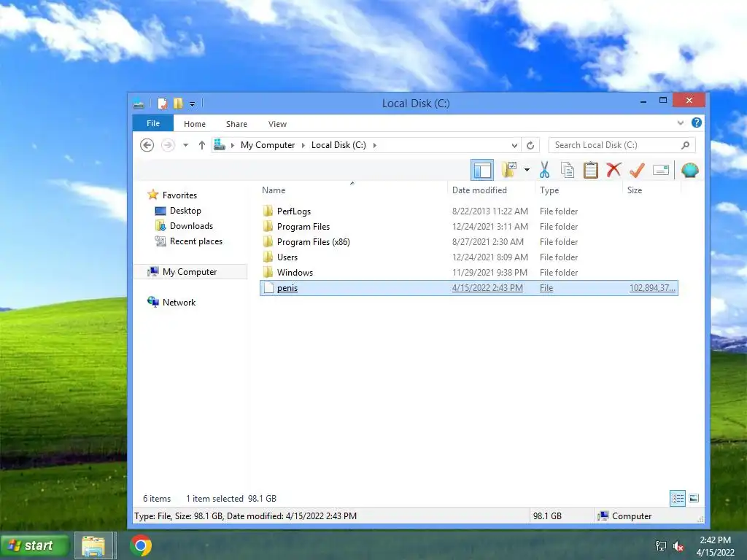The height and width of the screenshot is (560, 747).
Task: Switch to the View ribbon tab
Action: pyautogui.click(x=277, y=124)
